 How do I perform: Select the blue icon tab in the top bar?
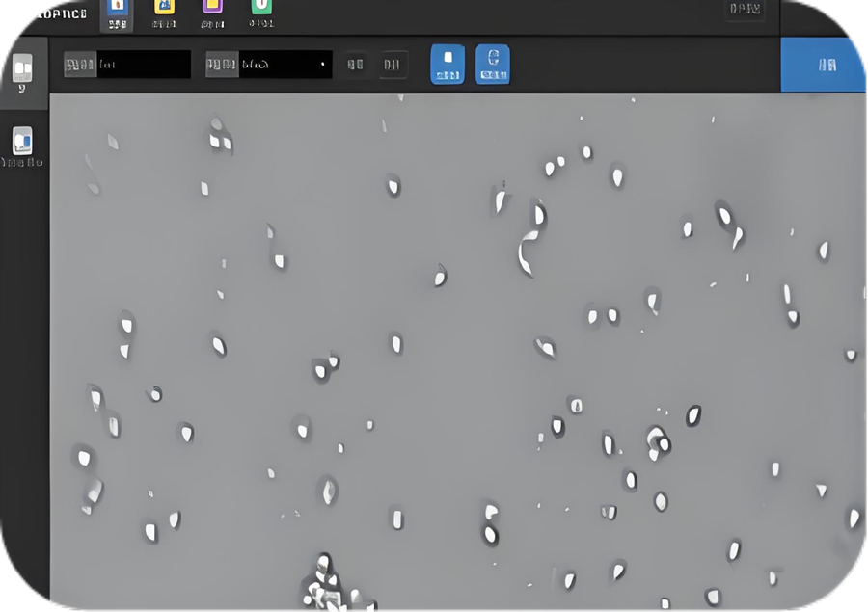click(117, 15)
